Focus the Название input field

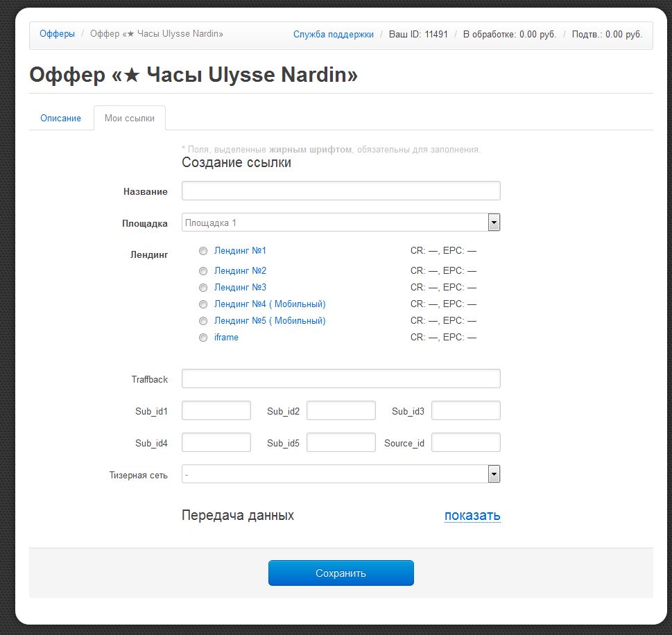click(x=341, y=191)
